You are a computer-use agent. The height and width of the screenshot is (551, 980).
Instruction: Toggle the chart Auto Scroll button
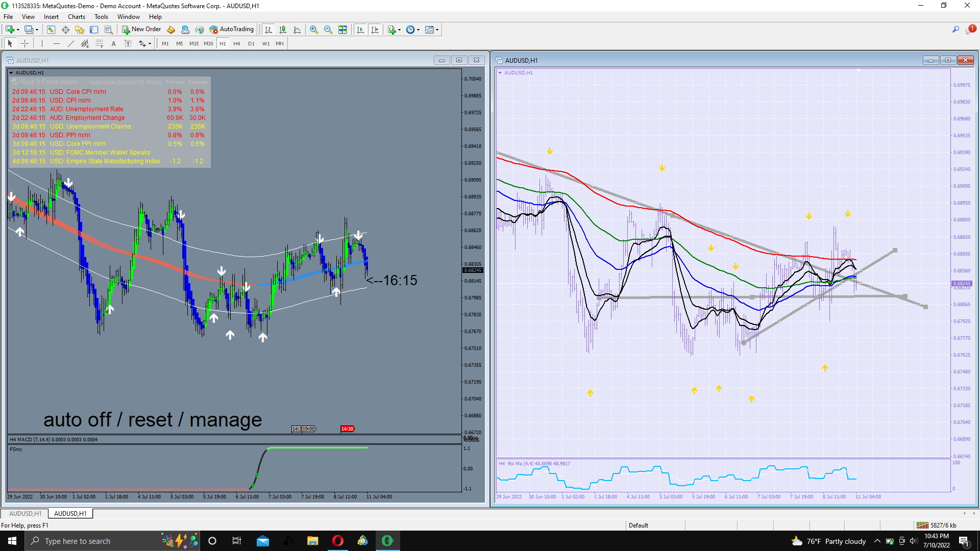360,30
